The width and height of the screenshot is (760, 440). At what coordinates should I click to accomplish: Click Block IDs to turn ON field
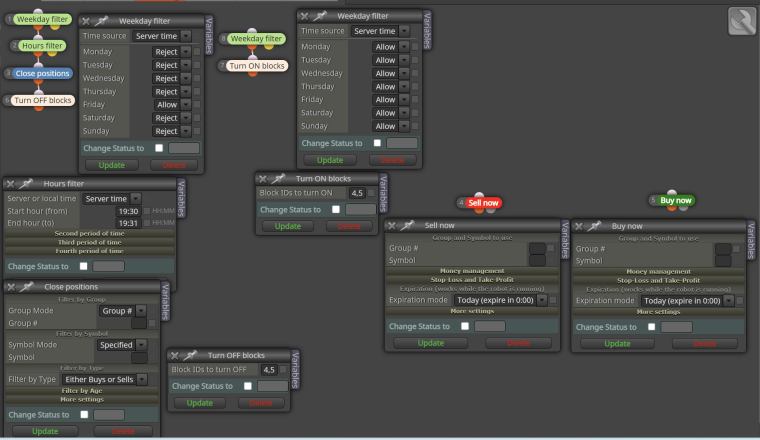coord(357,193)
